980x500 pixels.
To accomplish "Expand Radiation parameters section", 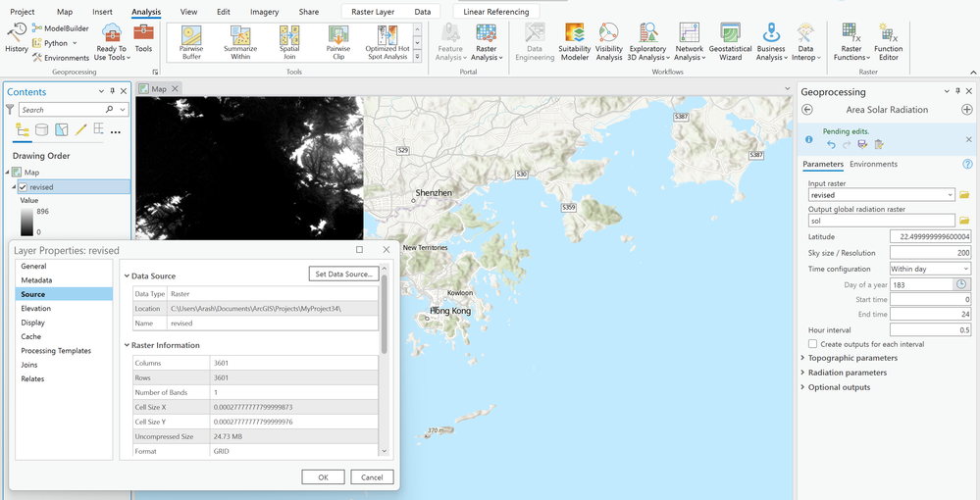I will click(x=846, y=373).
